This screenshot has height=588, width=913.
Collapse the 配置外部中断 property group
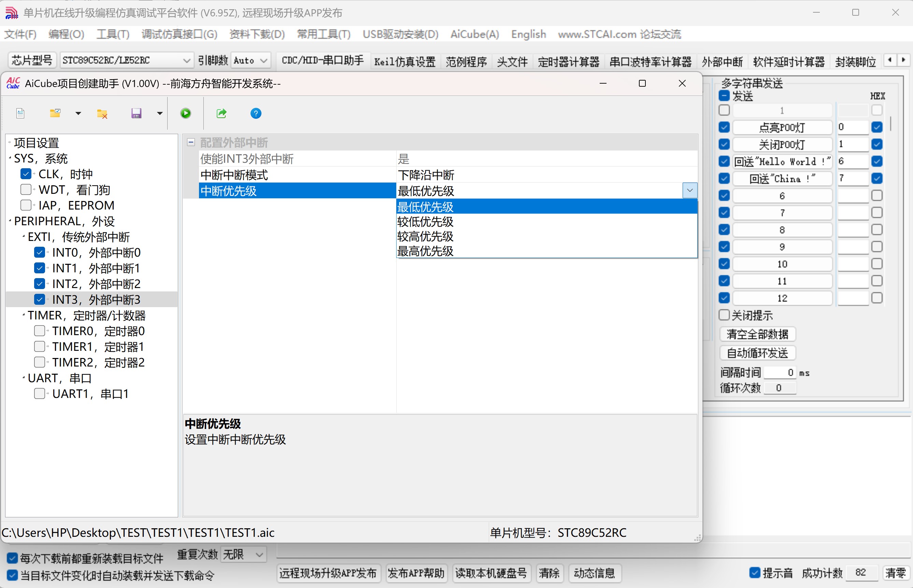point(191,142)
